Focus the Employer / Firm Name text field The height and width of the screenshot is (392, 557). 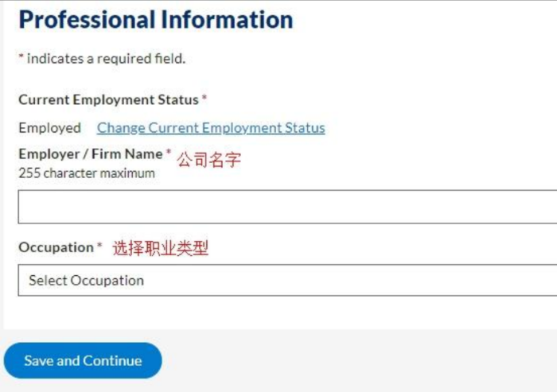coord(286,207)
